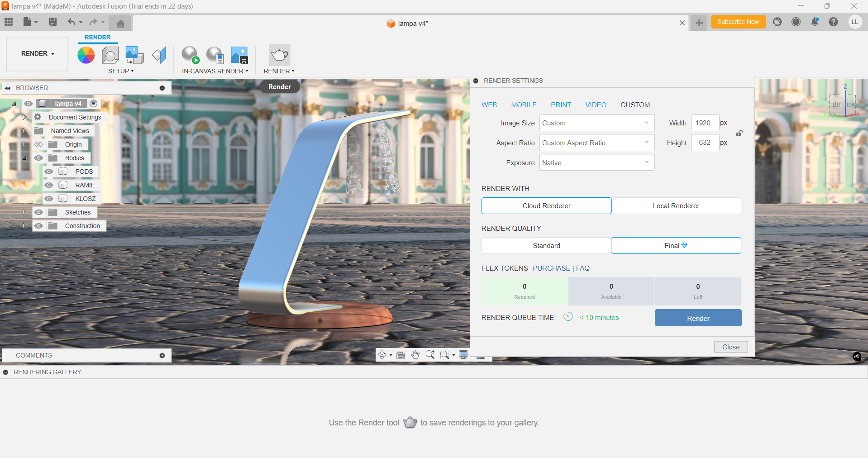Open the Aspect Ratio dropdown

(596, 143)
